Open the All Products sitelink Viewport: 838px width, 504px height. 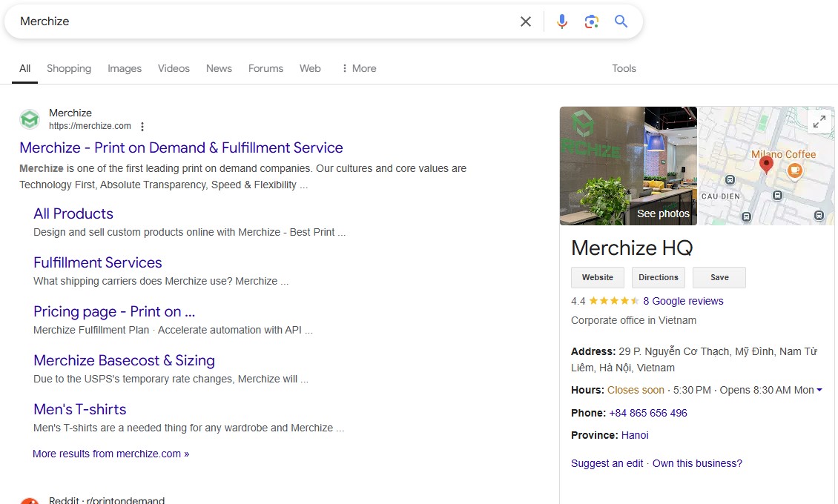(x=73, y=213)
